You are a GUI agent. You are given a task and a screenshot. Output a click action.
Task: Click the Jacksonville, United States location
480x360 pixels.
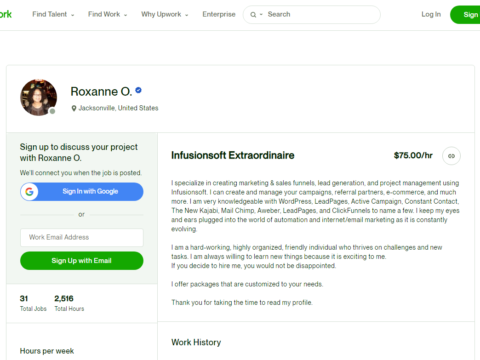[118, 108]
